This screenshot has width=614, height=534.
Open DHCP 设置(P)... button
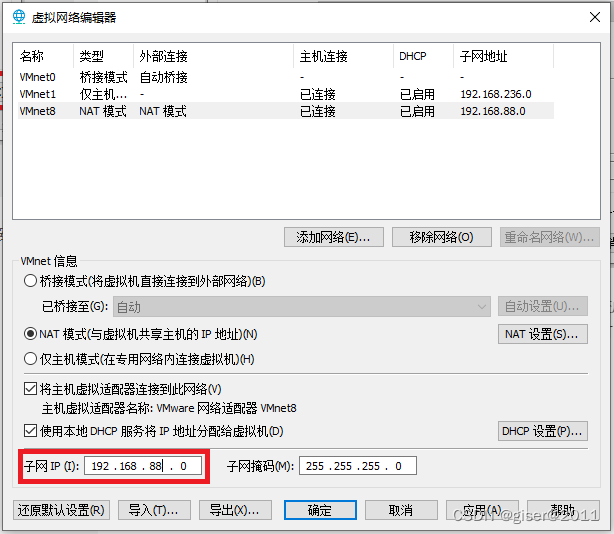(x=543, y=431)
